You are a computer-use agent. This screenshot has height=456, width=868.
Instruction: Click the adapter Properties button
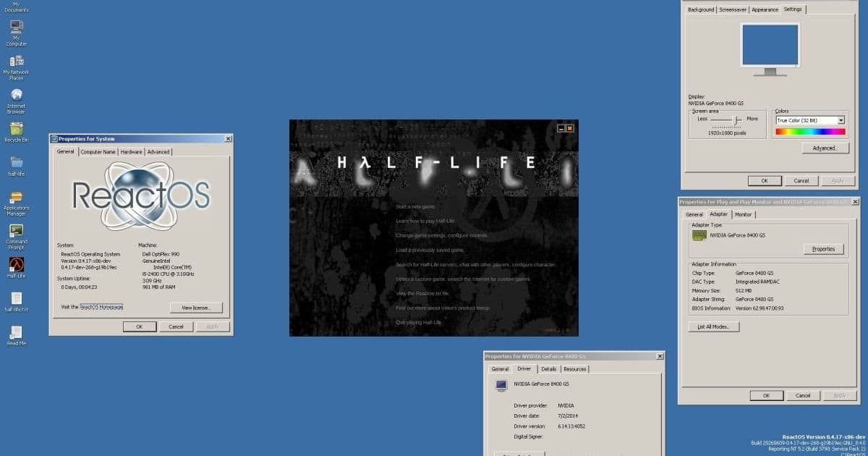(824, 249)
